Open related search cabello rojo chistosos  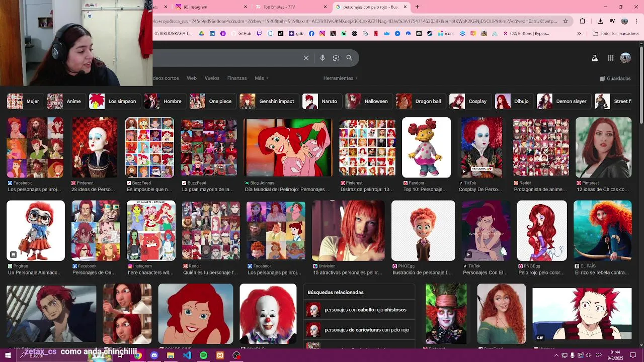(359, 310)
